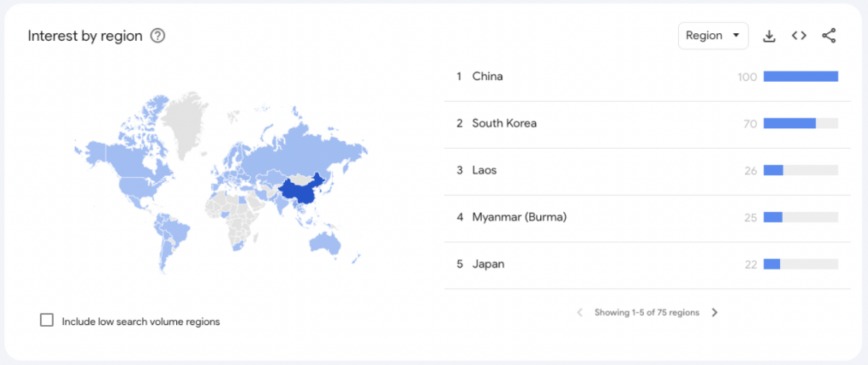Screen dimensions: 868x365
Task: Enable Include low search volume regions
Action: point(46,320)
